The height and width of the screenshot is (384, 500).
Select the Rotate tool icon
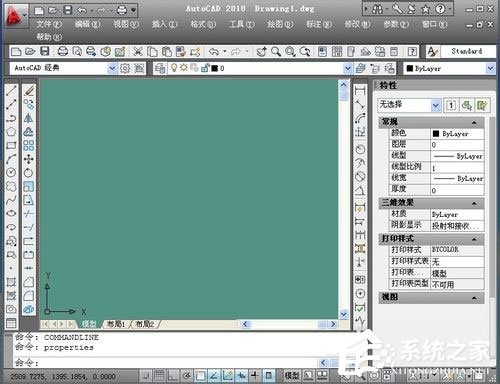coord(29,173)
